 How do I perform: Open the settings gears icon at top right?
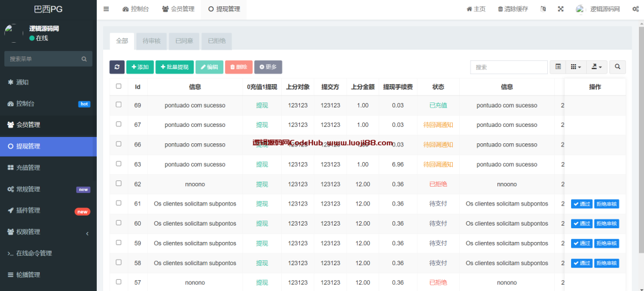click(635, 9)
